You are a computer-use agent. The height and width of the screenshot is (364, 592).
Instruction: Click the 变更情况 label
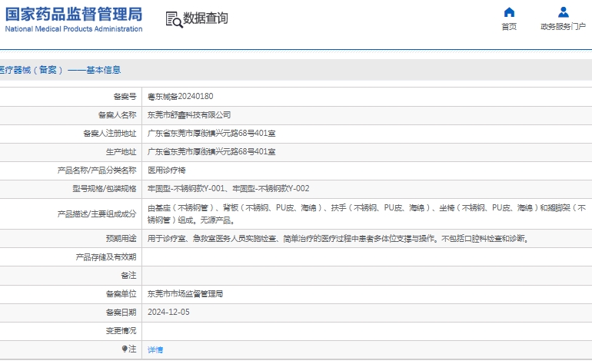tap(121, 331)
